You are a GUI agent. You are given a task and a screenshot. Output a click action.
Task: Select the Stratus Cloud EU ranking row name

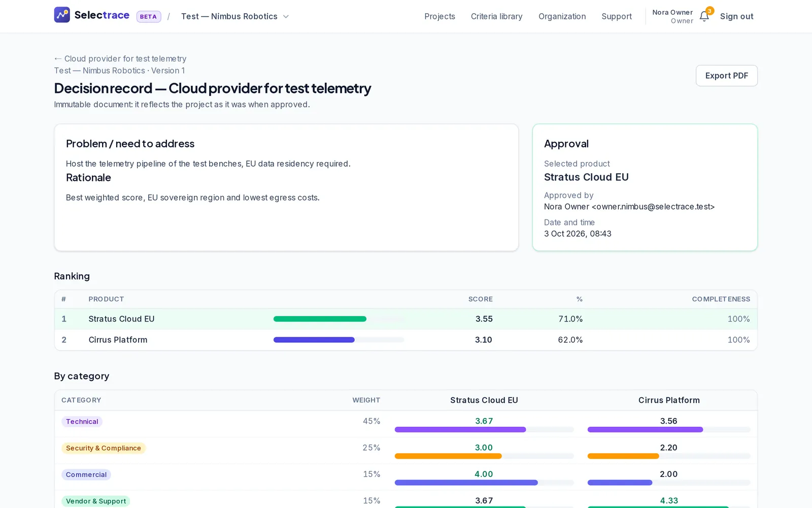[121, 319]
